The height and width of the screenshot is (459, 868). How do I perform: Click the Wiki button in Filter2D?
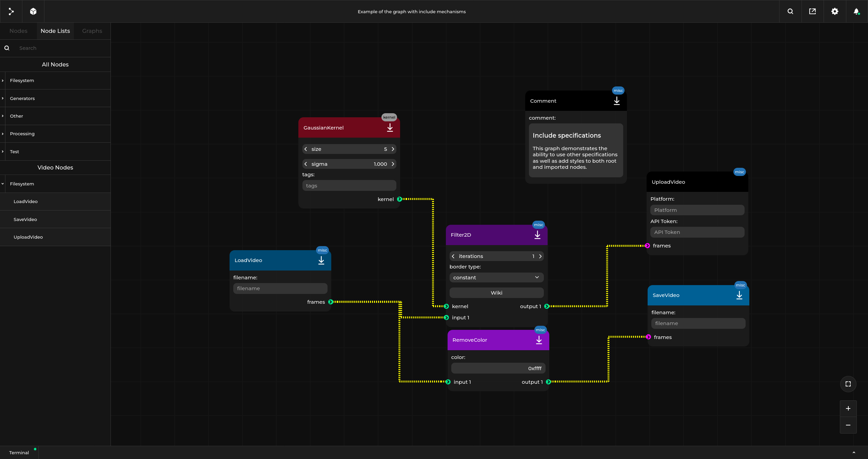coord(496,293)
